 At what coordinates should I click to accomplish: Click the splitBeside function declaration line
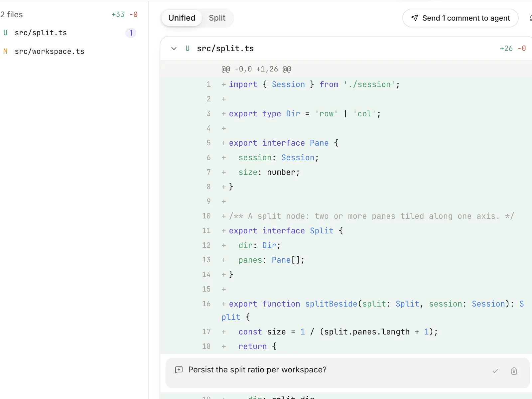coord(373,311)
